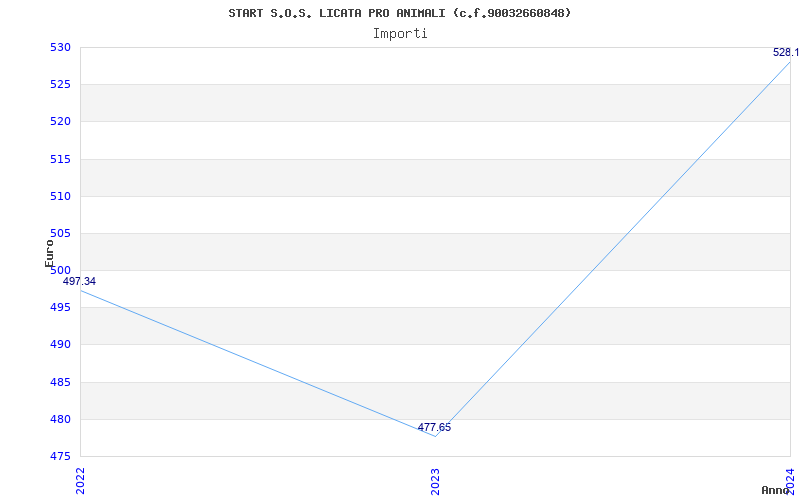Click the 475 y-axis tick label
Viewport: 800px width, 500px height.
click(59, 457)
